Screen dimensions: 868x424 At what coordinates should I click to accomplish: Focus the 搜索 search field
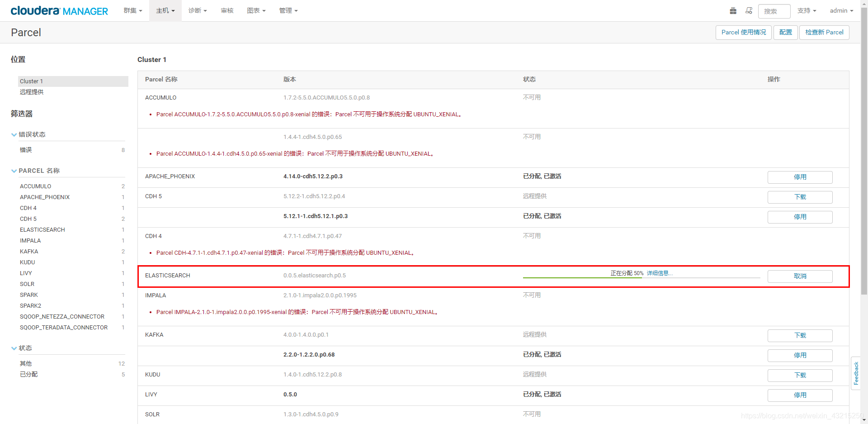(x=774, y=11)
